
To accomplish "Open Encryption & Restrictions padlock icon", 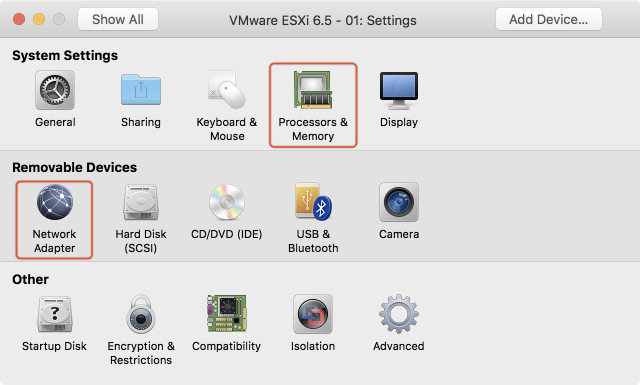I will point(141,314).
